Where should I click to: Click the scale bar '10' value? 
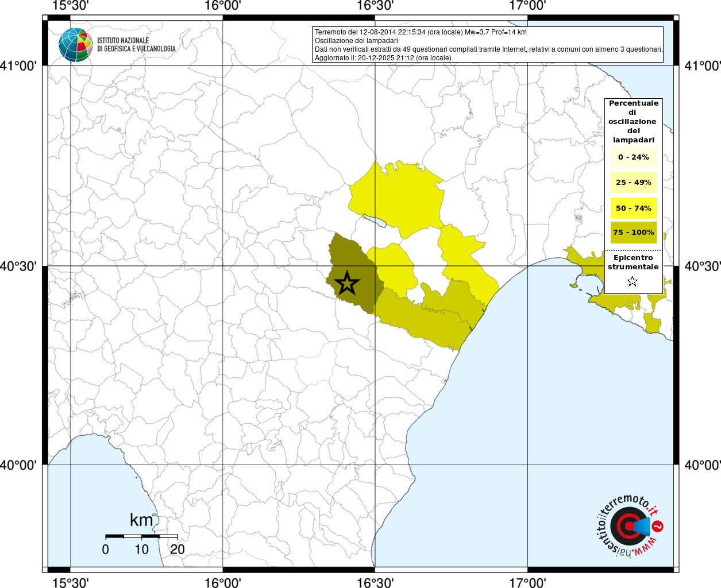point(141,550)
